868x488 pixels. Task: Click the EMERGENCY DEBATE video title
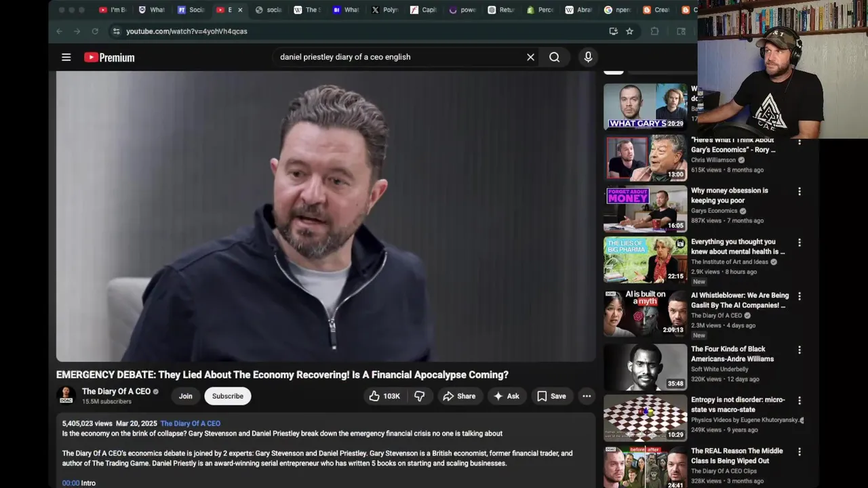[282, 375]
